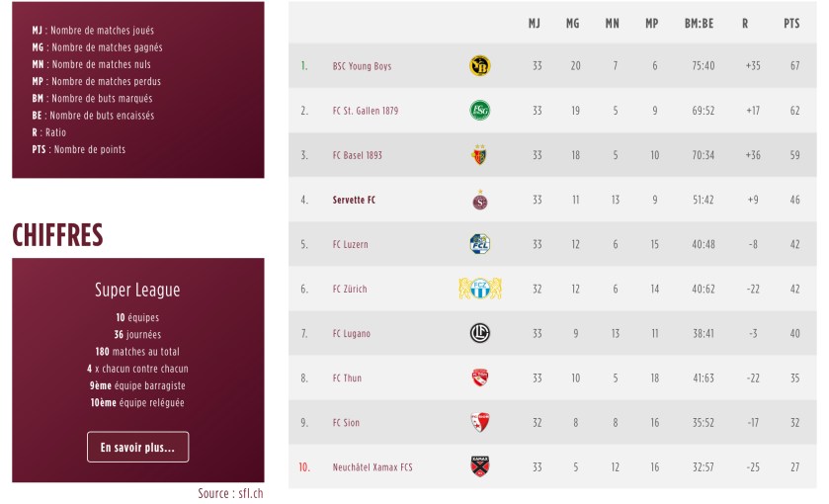
Task: Click the MJ column header
Action: tap(535, 24)
